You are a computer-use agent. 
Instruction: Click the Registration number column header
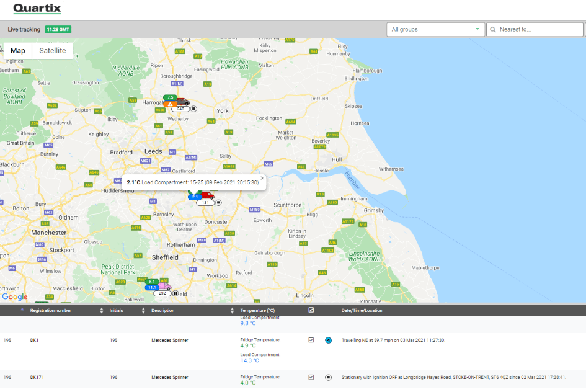coord(50,311)
